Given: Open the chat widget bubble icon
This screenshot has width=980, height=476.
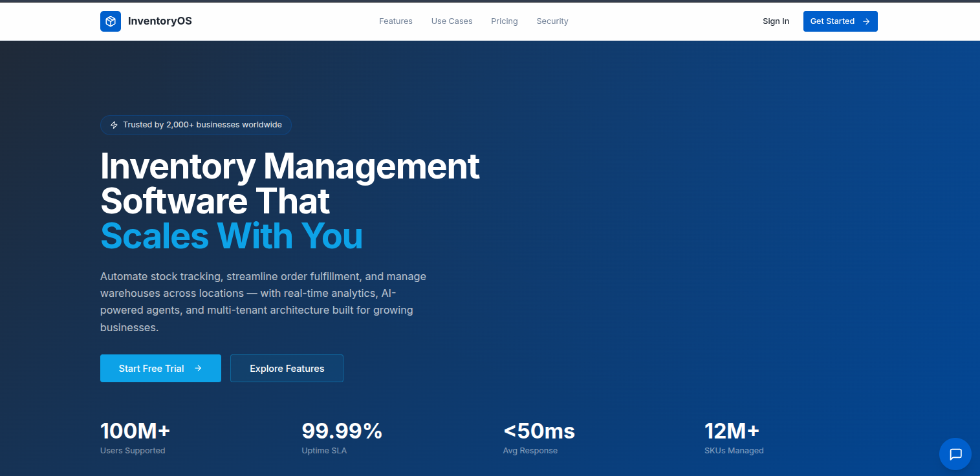Looking at the screenshot, I should click(x=955, y=454).
